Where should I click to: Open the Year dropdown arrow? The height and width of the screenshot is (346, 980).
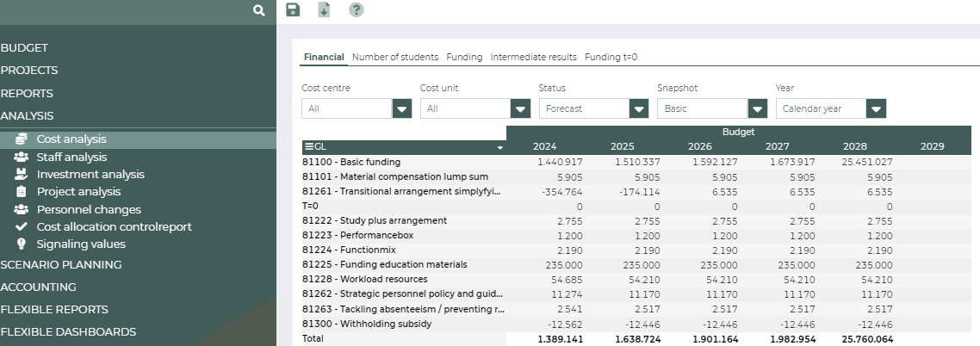point(877,108)
